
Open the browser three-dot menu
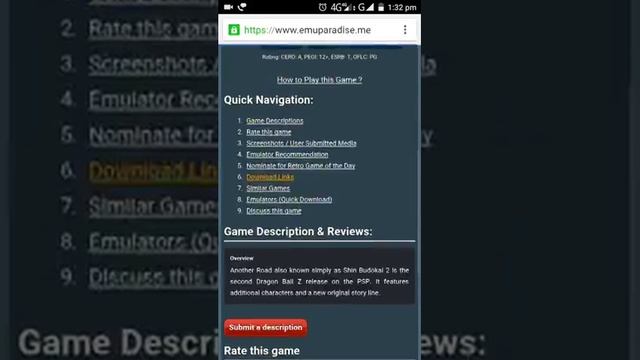(405, 30)
